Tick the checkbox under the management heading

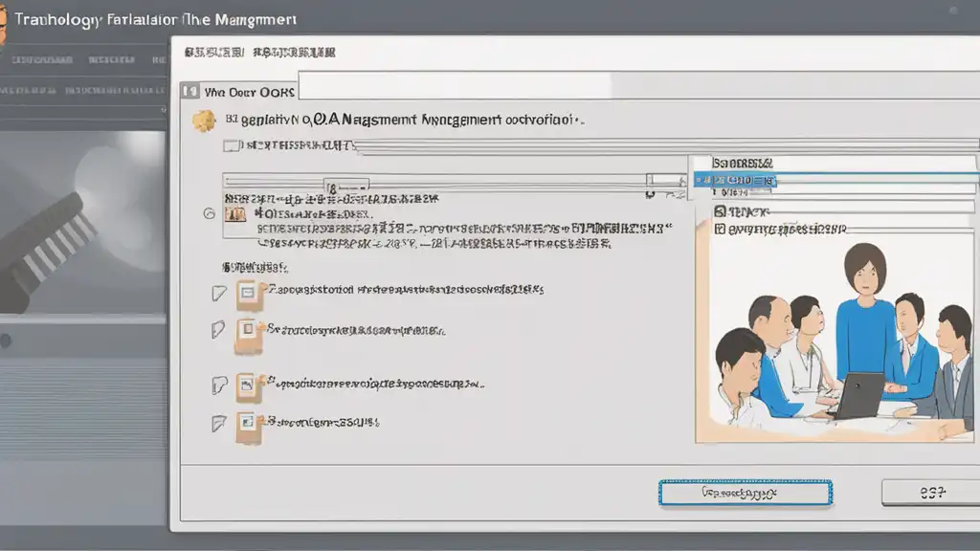pos(231,145)
